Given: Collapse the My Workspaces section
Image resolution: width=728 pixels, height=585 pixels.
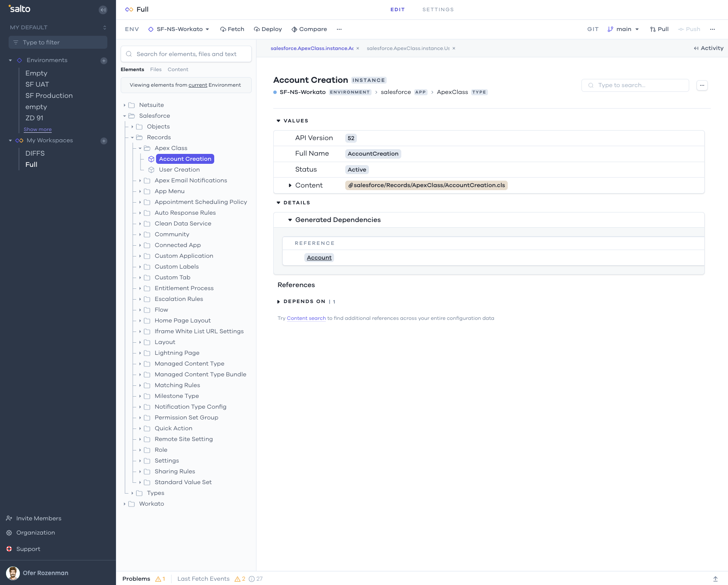Looking at the screenshot, I should (x=10, y=141).
